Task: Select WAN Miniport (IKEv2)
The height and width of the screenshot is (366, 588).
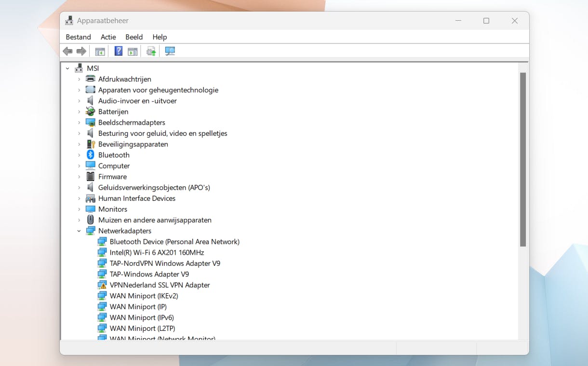Action: tap(144, 296)
